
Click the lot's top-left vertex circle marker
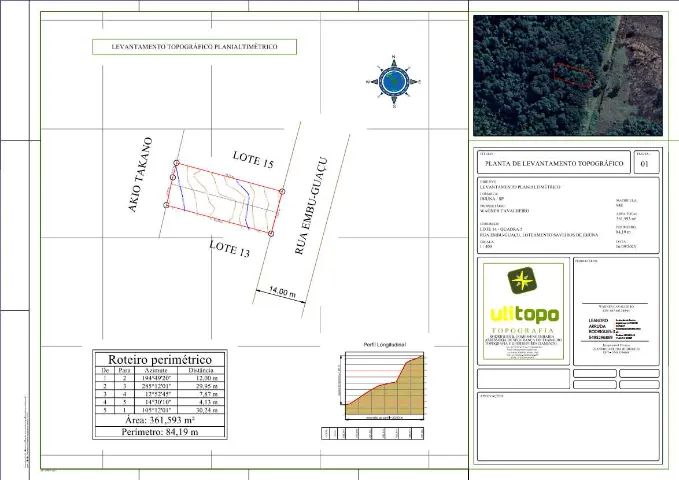[176, 163]
